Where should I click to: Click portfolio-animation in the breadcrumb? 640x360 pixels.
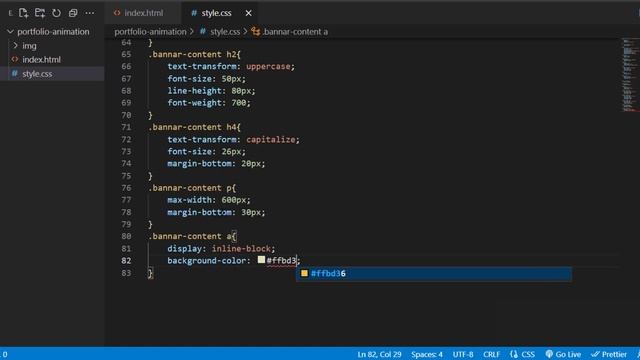pyautogui.click(x=150, y=32)
